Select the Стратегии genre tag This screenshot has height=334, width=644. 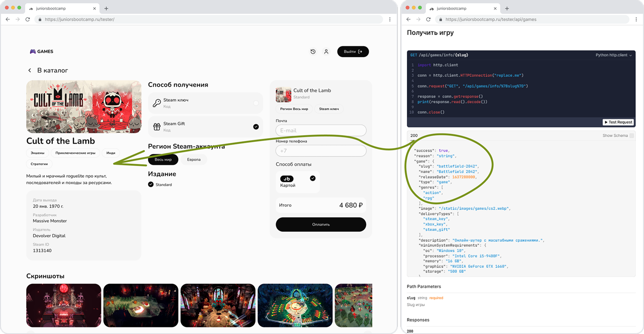(x=39, y=164)
